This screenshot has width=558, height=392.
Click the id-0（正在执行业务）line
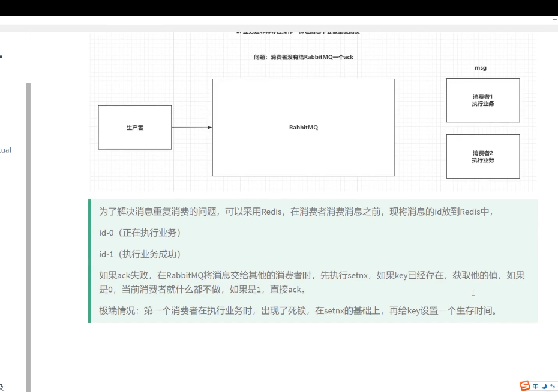tap(140, 233)
